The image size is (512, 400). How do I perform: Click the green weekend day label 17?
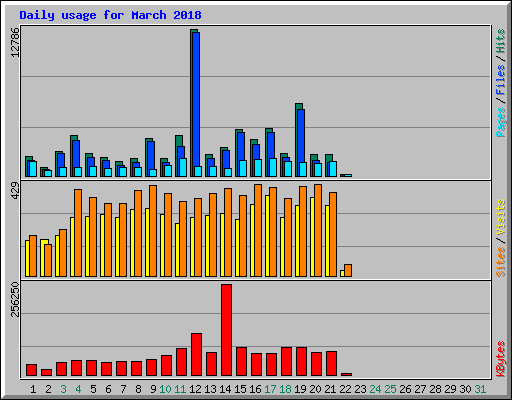coord(270,389)
